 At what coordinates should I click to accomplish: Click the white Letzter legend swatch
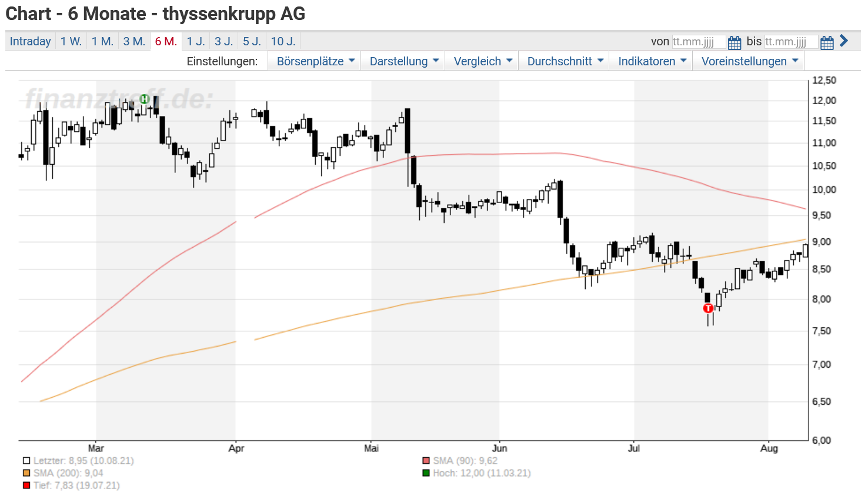[x=26, y=461]
